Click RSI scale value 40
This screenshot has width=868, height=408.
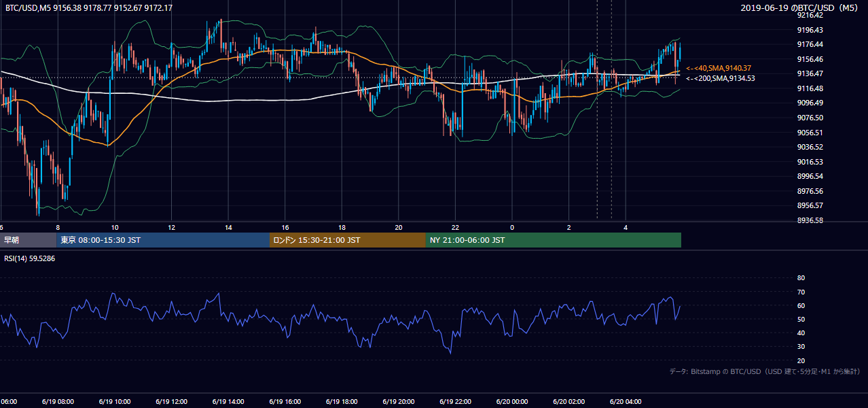801,333
